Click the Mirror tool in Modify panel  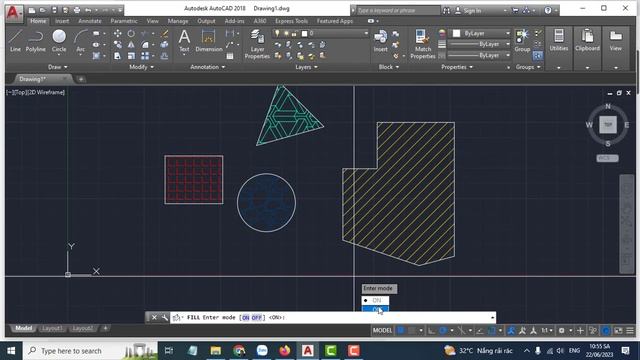coord(131,44)
